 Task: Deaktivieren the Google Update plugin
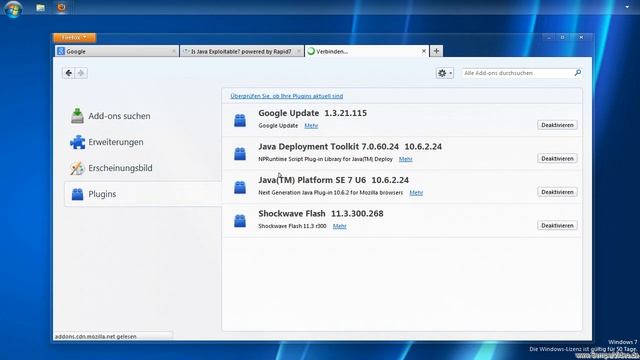[x=557, y=125]
